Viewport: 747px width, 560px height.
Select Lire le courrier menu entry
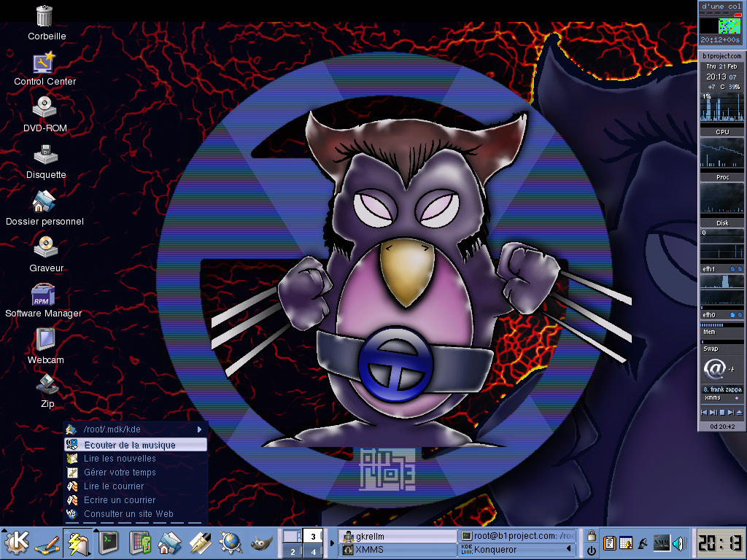point(136,486)
